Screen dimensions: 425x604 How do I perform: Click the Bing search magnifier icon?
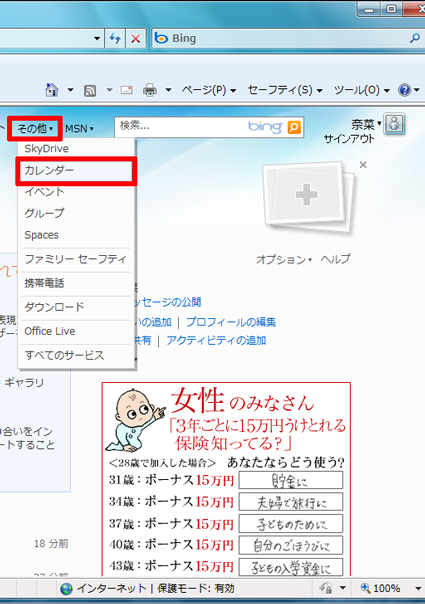415,38
